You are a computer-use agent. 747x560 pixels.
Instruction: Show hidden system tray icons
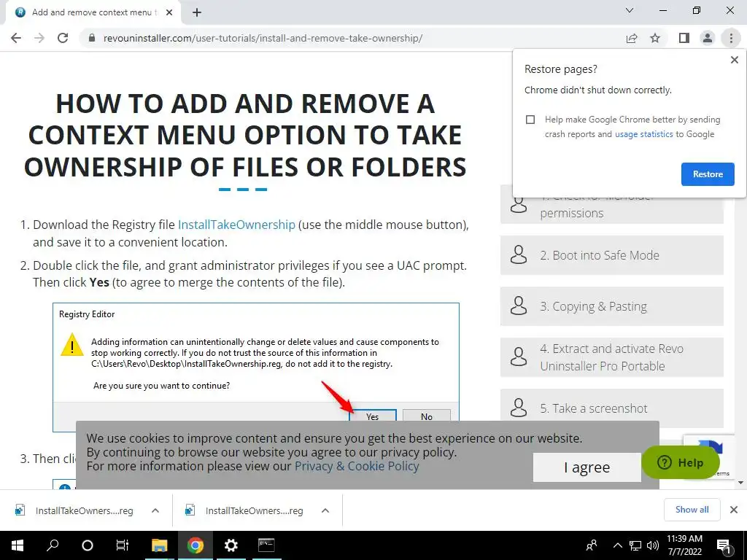[x=617, y=545]
